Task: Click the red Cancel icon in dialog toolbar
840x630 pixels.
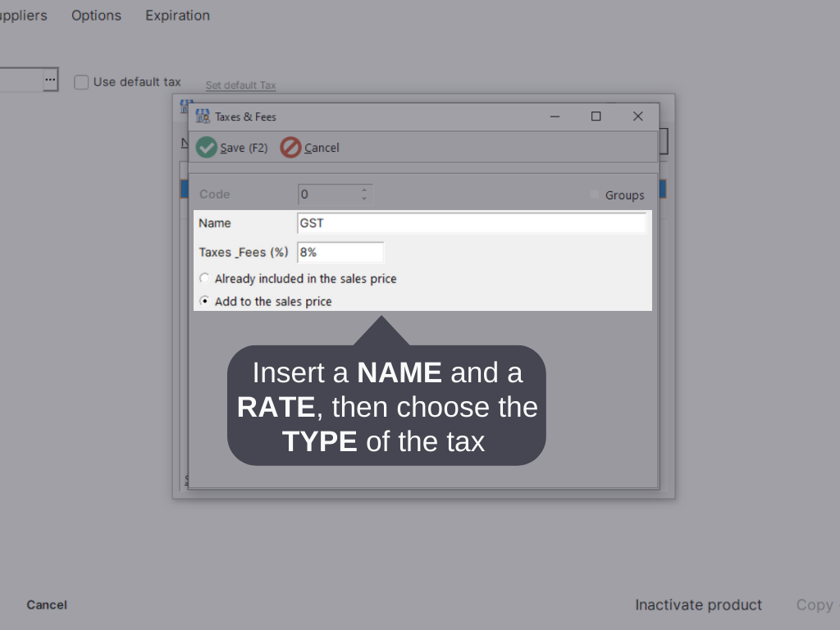Action: tap(290, 148)
